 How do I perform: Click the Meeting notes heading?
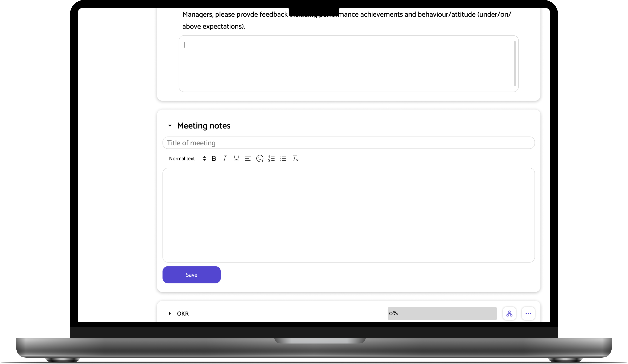[x=204, y=126]
